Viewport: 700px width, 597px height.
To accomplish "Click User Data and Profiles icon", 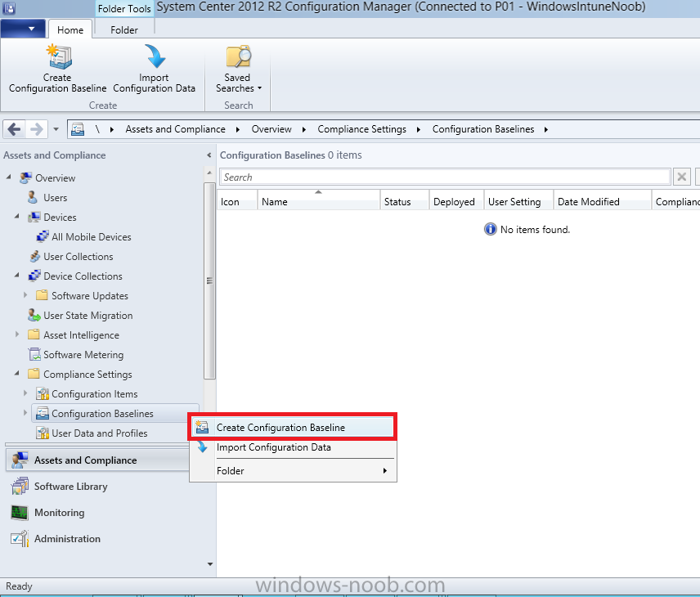I will pos(43,433).
